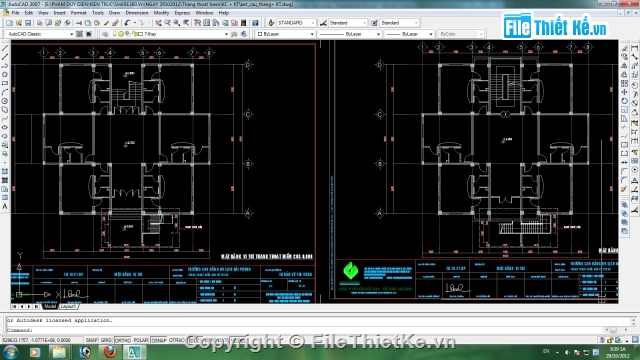Click the AutoCAD taskbar button
The height and width of the screenshot is (360, 640).
(134, 352)
